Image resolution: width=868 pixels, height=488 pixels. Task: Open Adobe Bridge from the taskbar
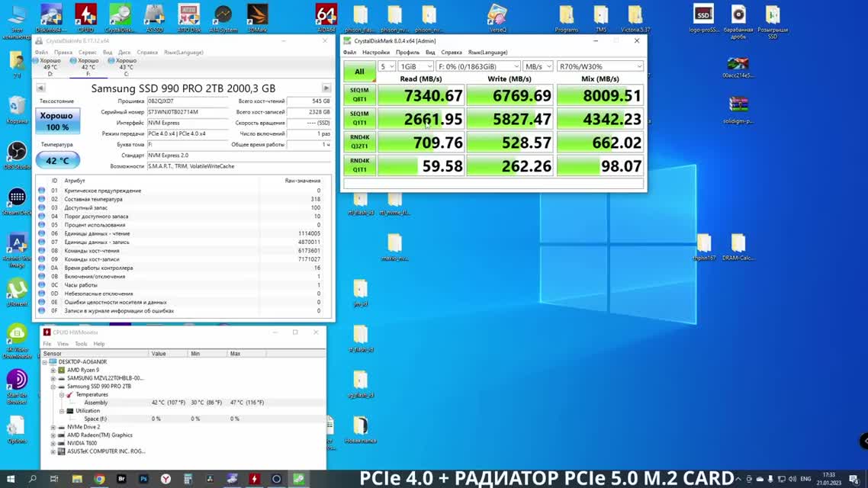coord(121,479)
